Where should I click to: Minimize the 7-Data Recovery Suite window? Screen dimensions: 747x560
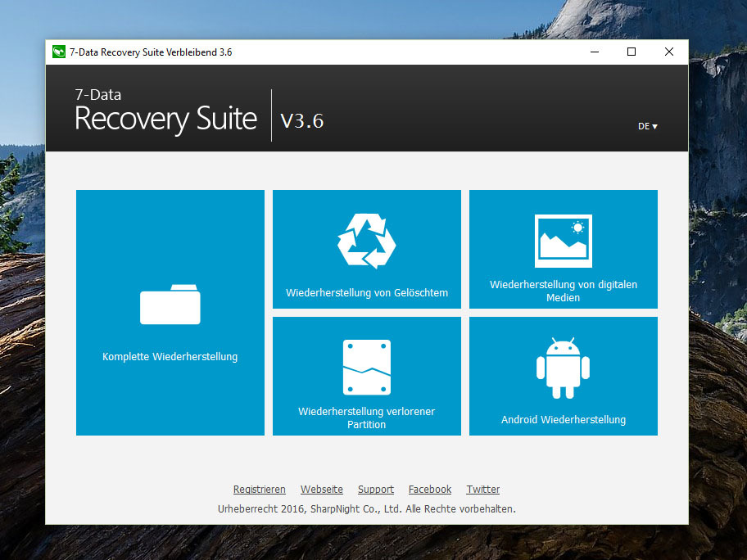coord(594,52)
